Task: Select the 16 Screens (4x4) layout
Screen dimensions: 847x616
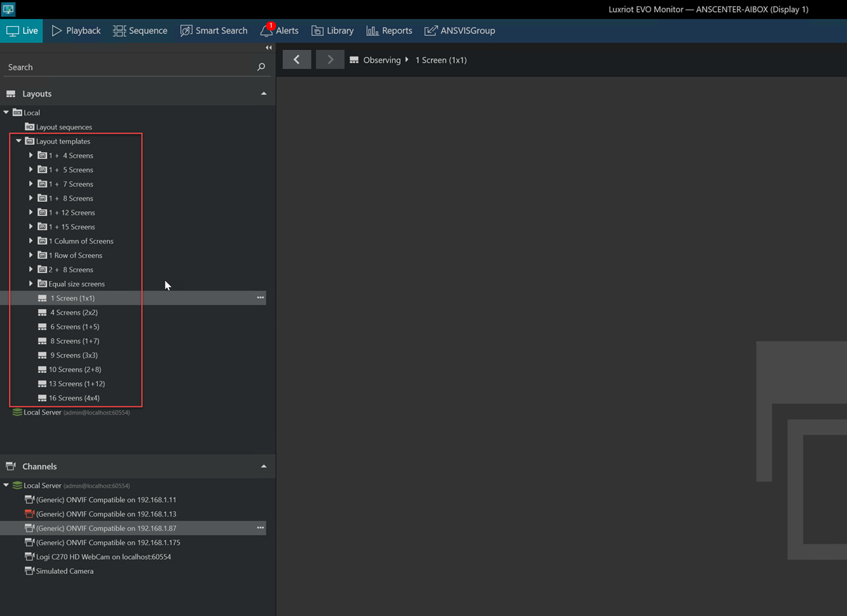Action: pos(74,398)
